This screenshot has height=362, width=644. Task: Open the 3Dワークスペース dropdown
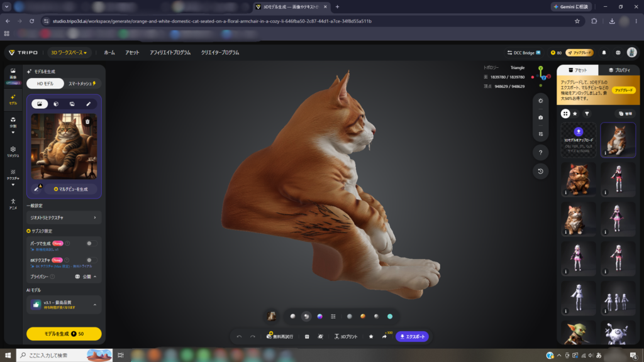point(69,53)
